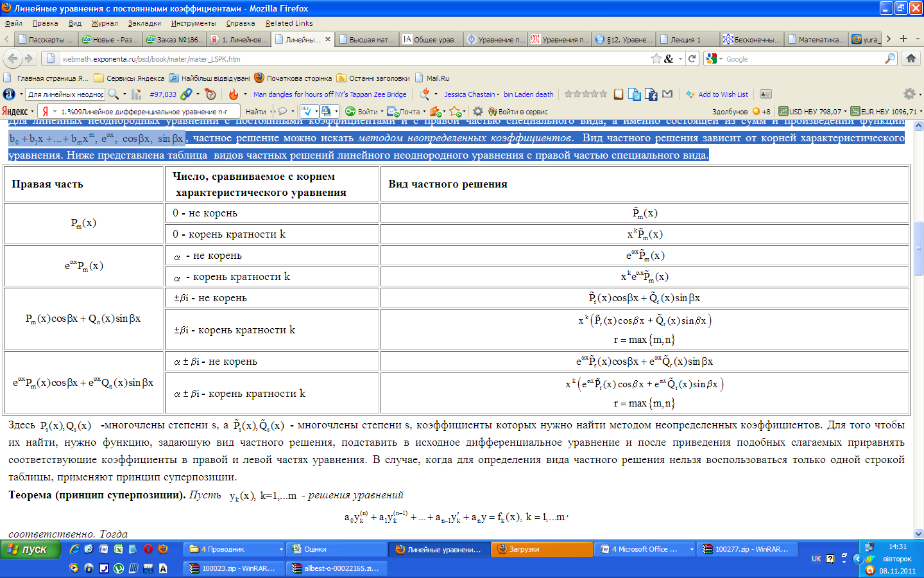Share this page via Facebook icon
Screen dimensions: 924x578
pos(651,94)
